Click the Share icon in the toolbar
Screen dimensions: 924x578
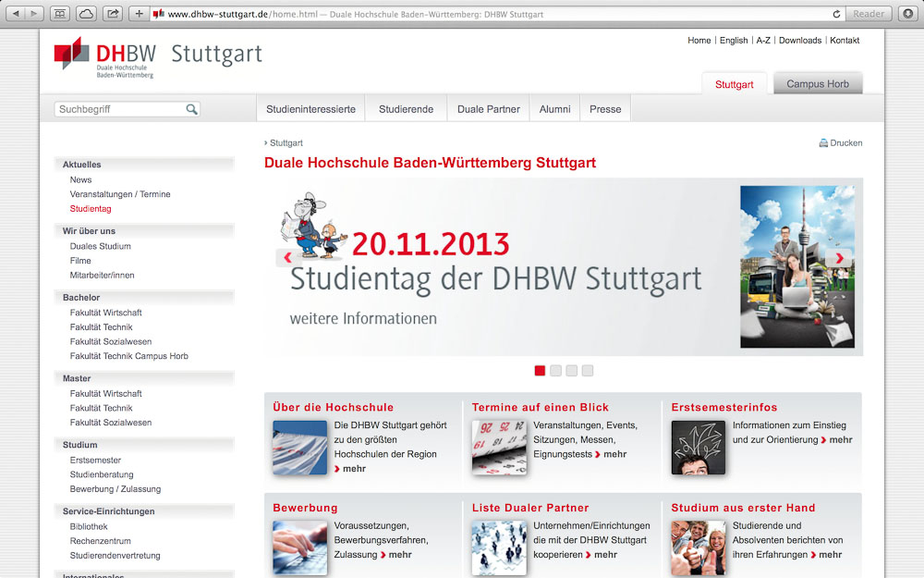(x=112, y=14)
